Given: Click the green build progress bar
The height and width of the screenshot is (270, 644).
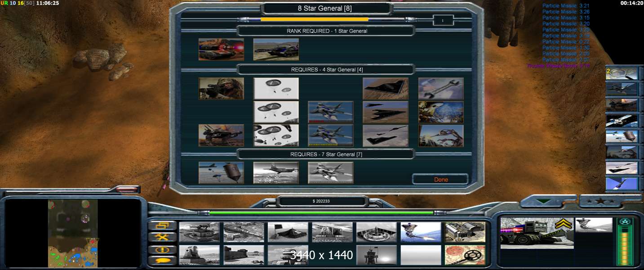Looking at the screenshot, I should [321, 213].
